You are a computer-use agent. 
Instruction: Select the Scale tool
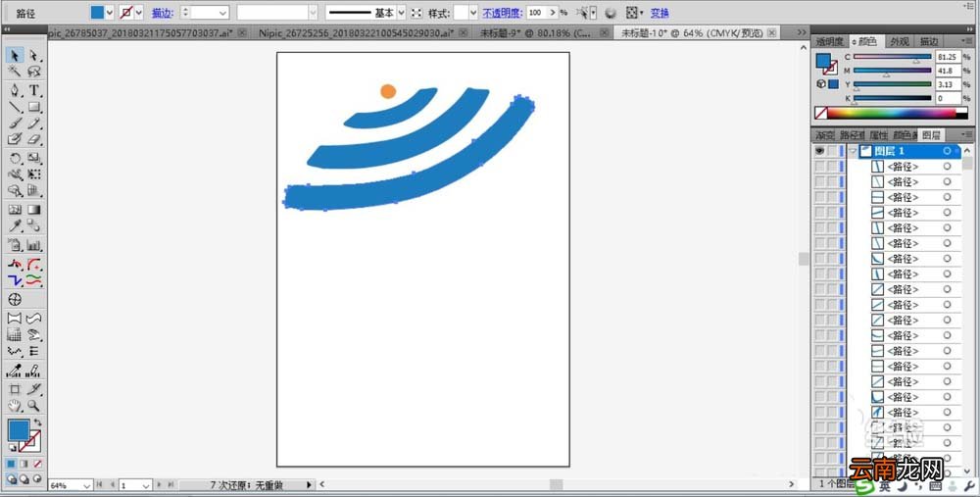(x=33, y=158)
